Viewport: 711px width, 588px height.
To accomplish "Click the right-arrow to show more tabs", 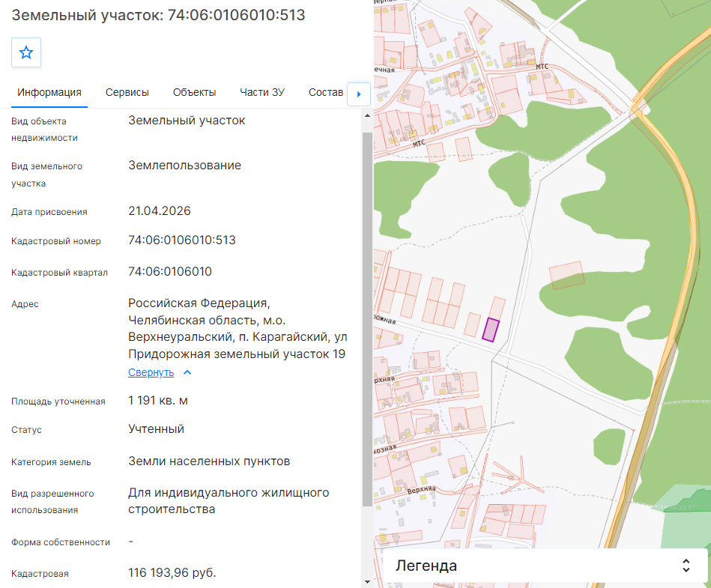I will coord(359,94).
